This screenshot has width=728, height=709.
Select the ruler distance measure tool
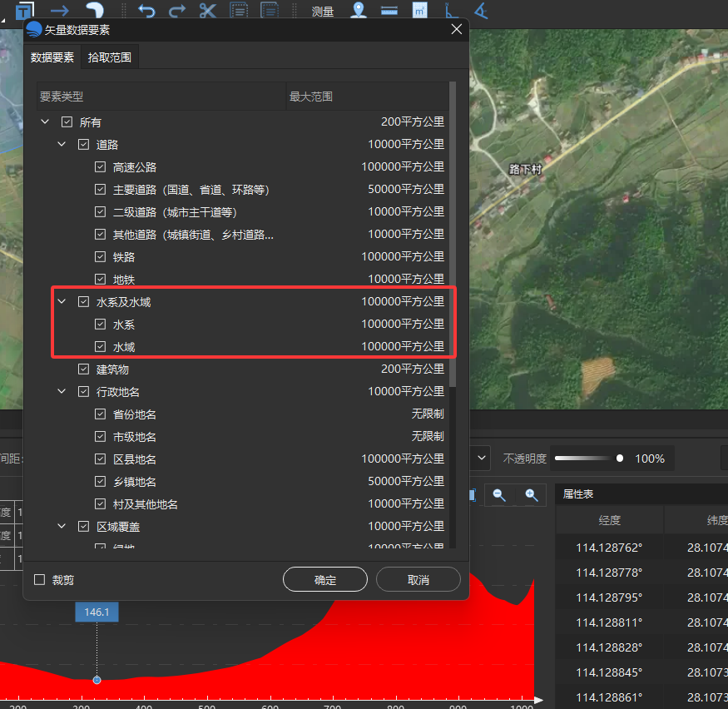click(x=389, y=11)
